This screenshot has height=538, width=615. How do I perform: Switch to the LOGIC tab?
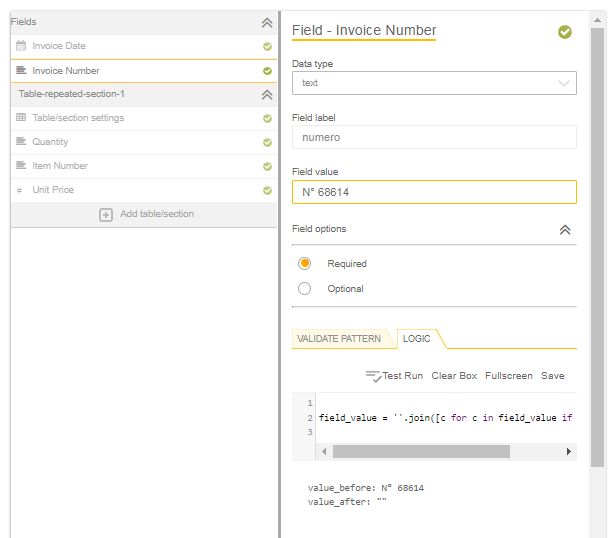pyautogui.click(x=417, y=339)
